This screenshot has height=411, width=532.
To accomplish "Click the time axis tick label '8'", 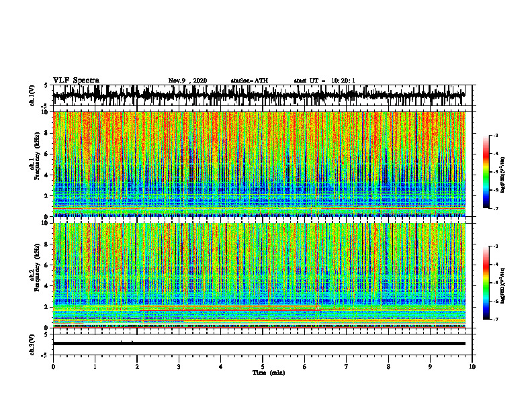I will (388, 367).
